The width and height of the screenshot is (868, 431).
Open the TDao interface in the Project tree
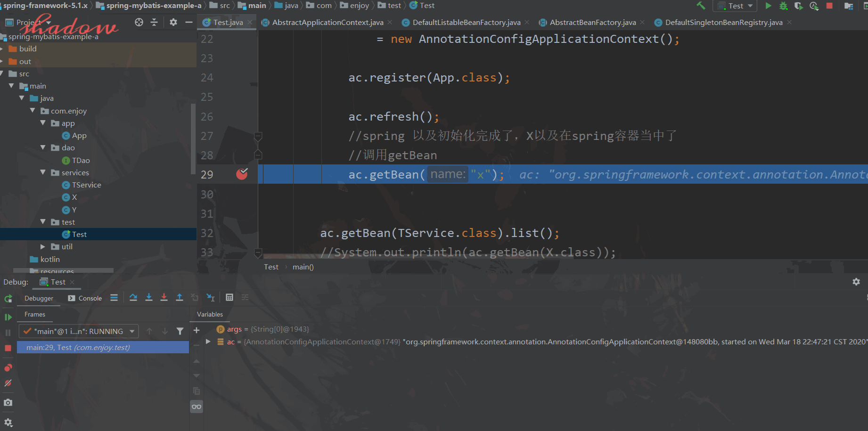pos(76,160)
